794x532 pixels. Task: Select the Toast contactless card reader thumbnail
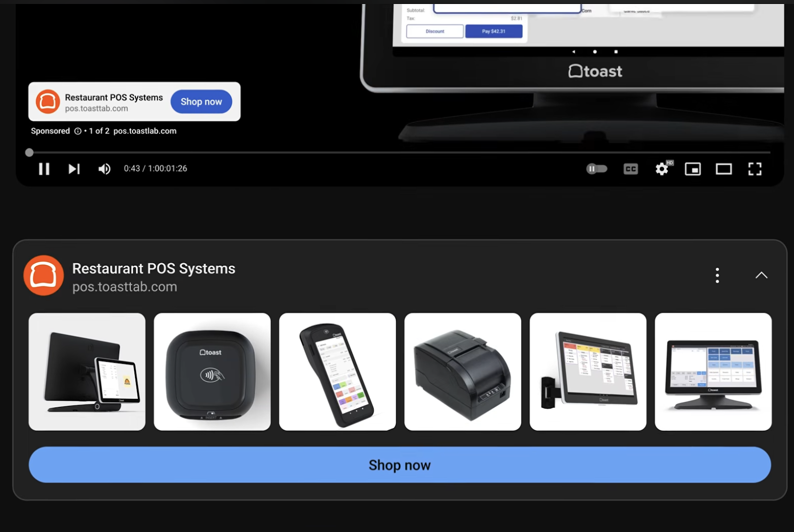[x=212, y=372]
